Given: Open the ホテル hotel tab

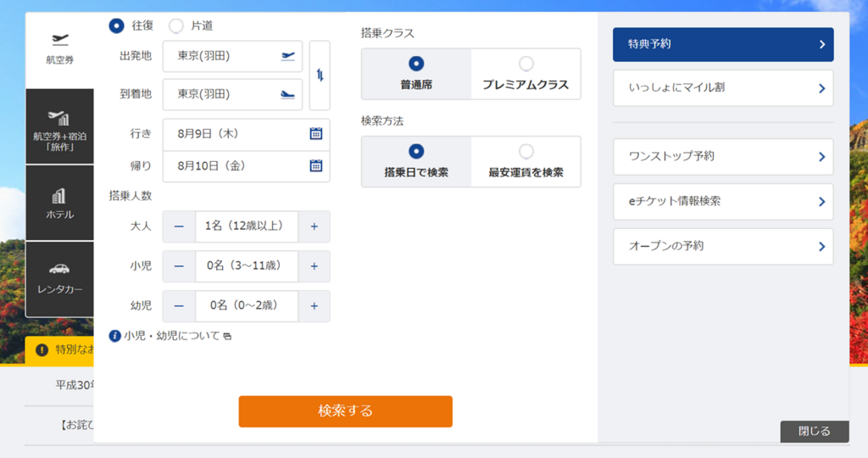Looking at the screenshot, I should point(60,203).
